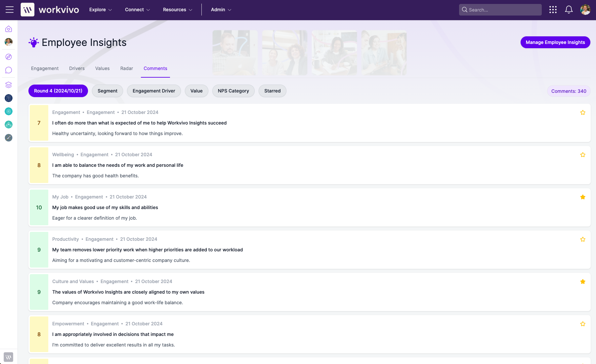Expand the Explore menu
The width and height of the screenshot is (596, 364).
pos(101,10)
